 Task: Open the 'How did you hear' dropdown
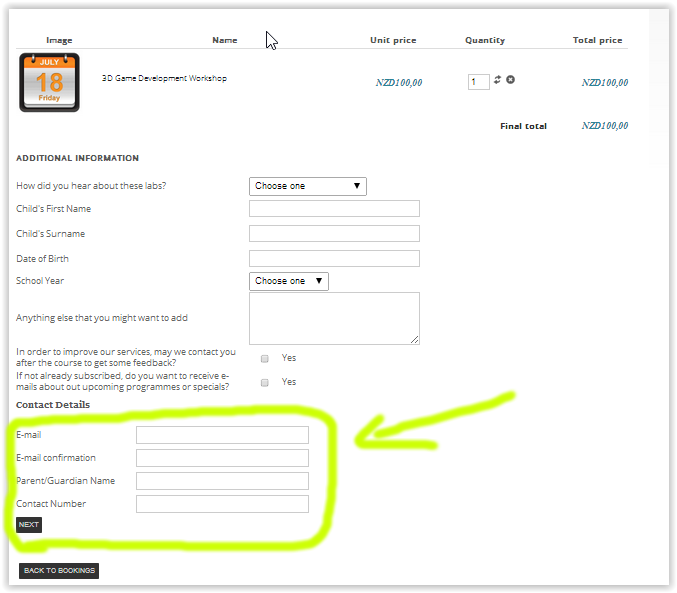point(307,186)
